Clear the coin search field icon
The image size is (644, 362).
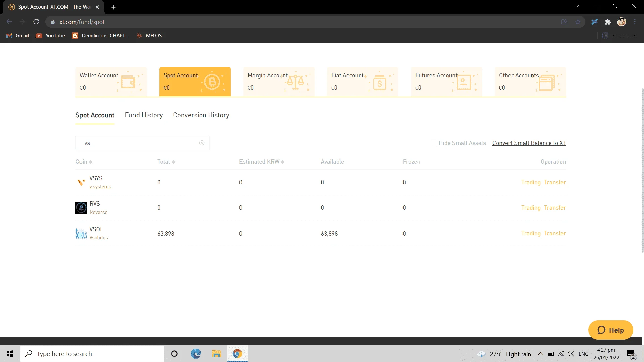click(x=202, y=143)
